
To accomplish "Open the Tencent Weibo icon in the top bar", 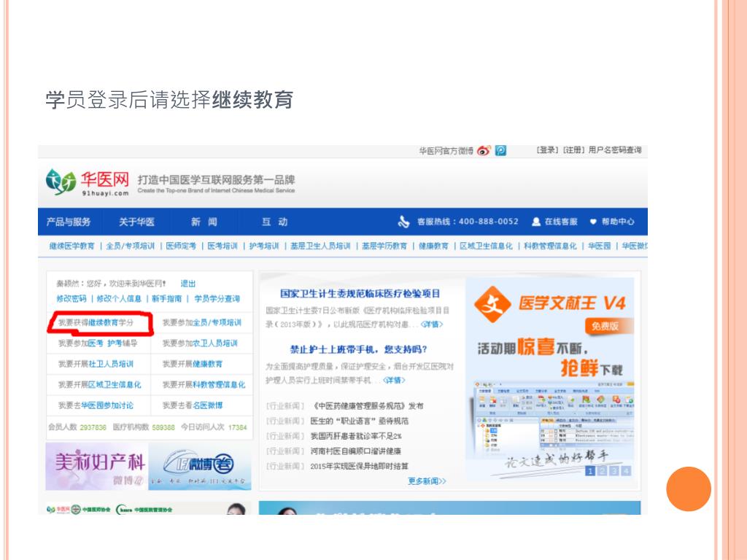I will tap(500, 150).
